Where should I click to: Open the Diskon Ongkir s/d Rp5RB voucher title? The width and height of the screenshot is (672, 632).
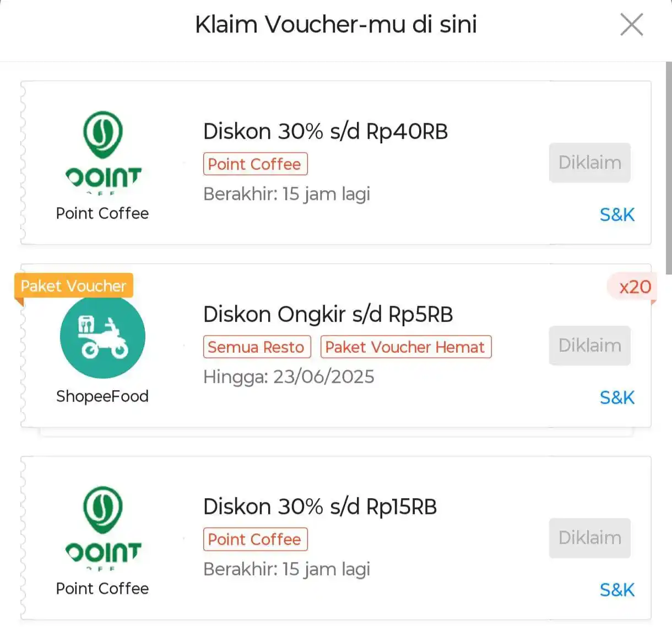328,315
